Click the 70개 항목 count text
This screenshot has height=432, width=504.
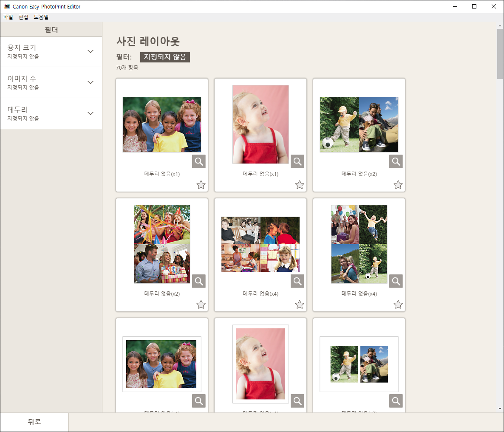point(127,68)
